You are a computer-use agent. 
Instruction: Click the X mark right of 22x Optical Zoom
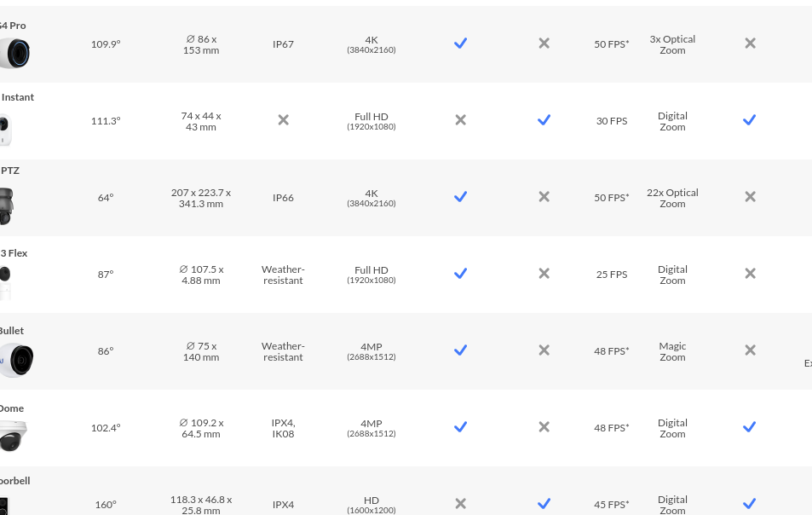point(750,197)
